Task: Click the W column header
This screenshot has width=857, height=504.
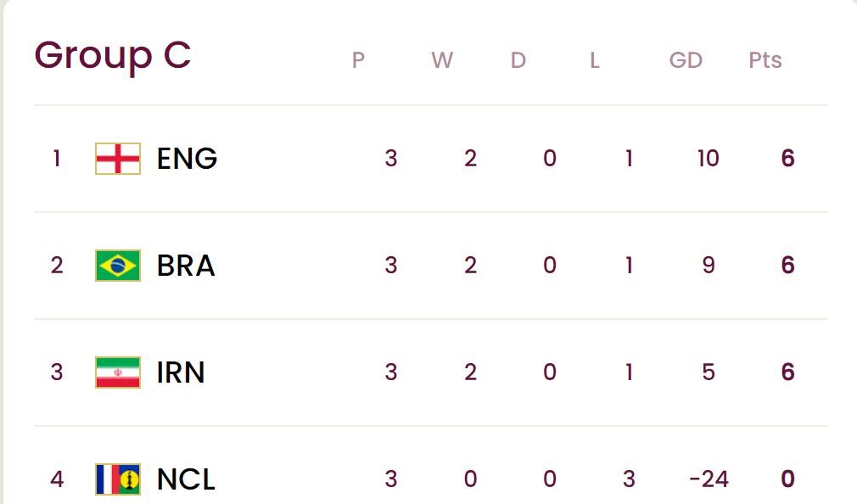Action: [441, 60]
